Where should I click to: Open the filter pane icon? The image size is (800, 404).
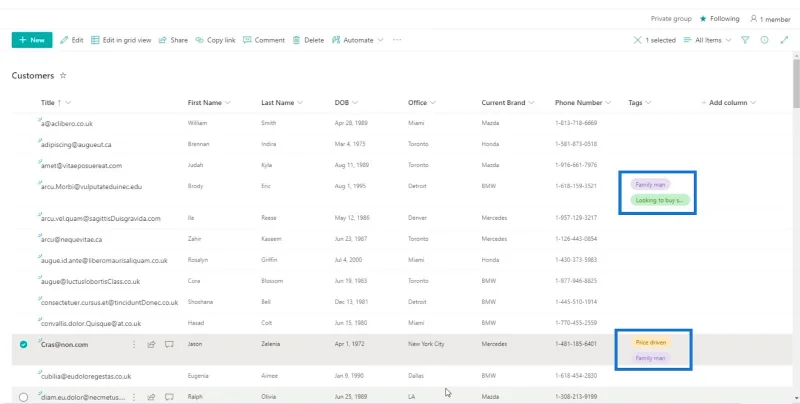[745, 40]
